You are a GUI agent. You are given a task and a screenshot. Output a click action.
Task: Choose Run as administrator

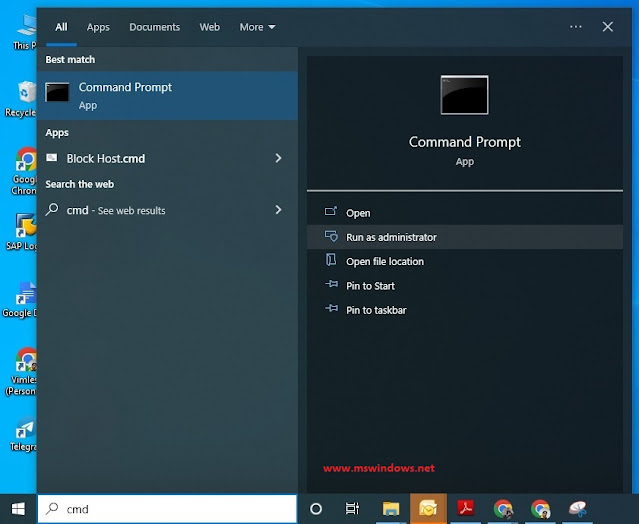click(465, 237)
